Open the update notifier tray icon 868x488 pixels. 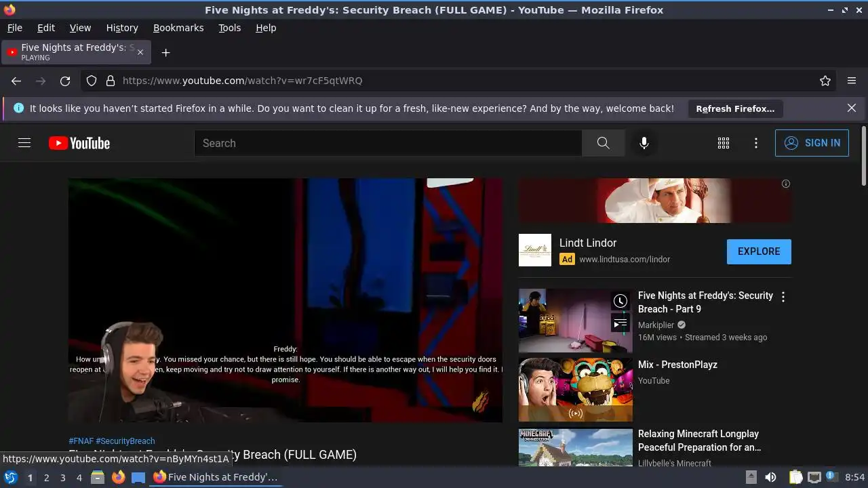click(831, 477)
